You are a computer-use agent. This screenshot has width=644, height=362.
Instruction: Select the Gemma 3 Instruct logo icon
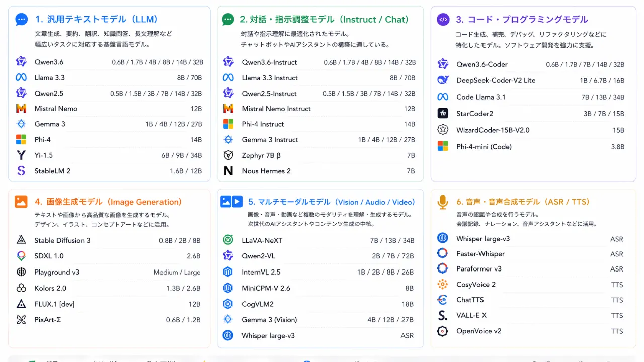(228, 139)
